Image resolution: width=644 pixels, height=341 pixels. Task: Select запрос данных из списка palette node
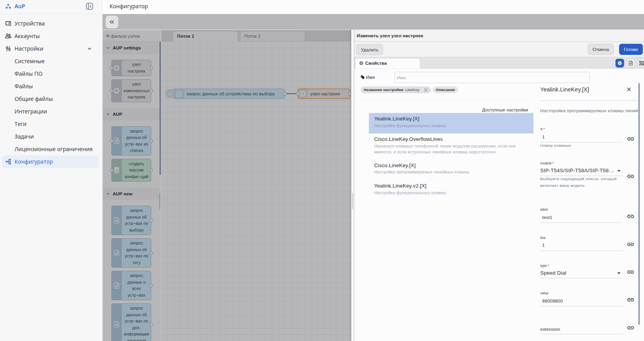(131, 141)
